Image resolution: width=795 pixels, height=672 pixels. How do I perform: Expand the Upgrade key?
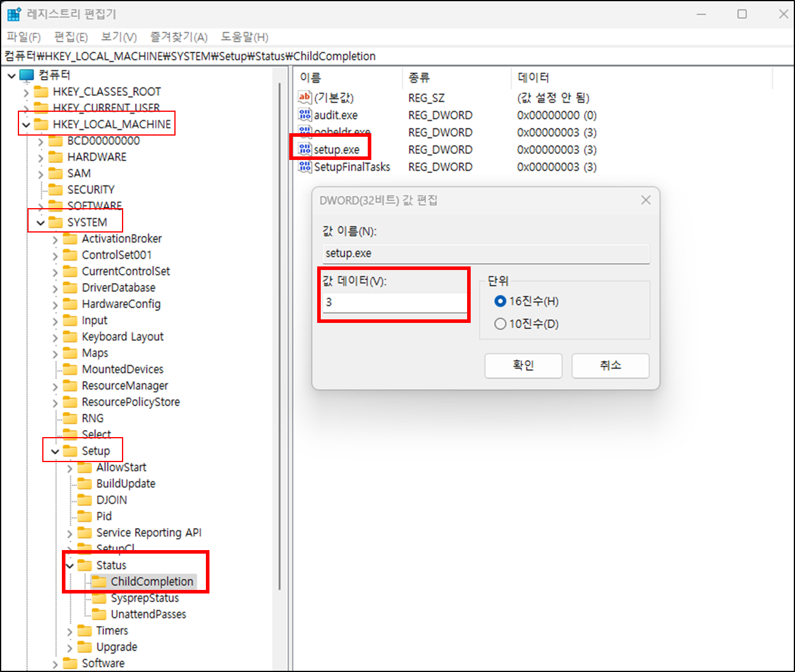click(x=70, y=648)
